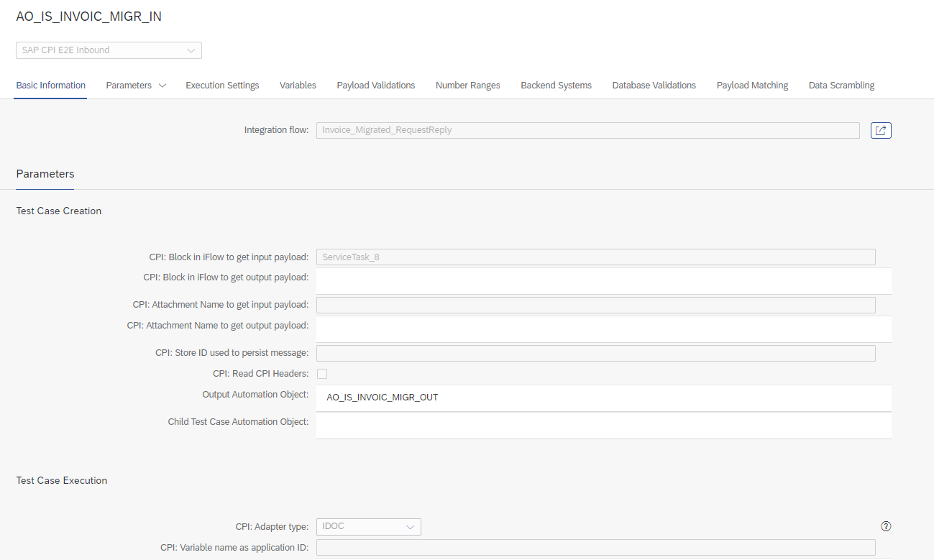Open the Backend Systems tab
The image size is (934, 560).
point(556,86)
